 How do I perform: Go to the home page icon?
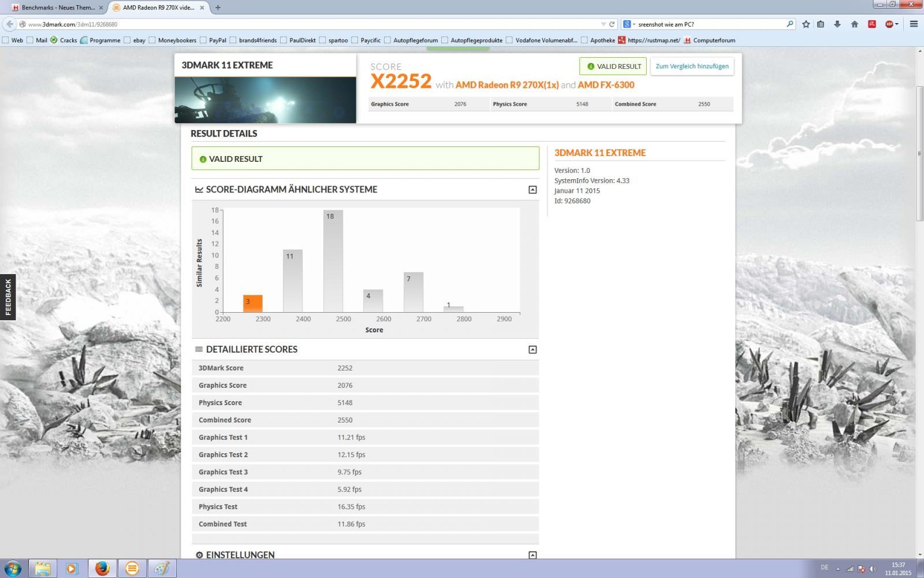tap(855, 24)
